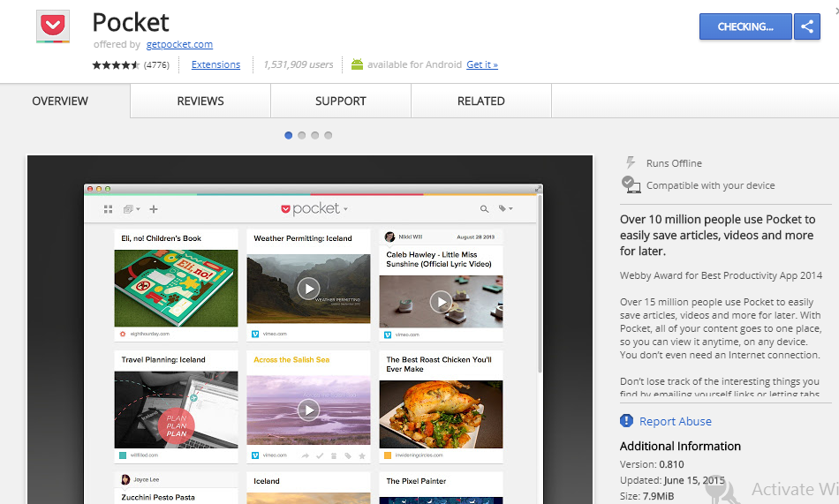Select the second screenshot carousel dot
Image resolution: width=839 pixels, height=504 pixels.
302,135
